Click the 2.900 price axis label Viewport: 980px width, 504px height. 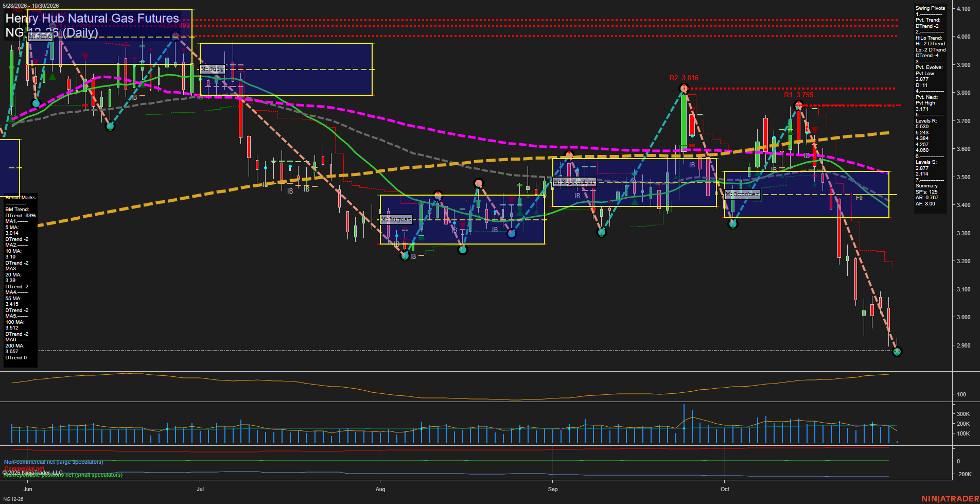964,345
